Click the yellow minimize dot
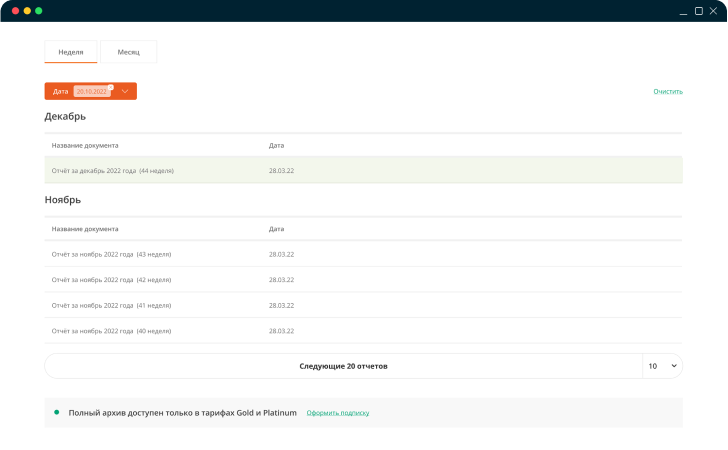The image size is (728, 450). coord(27,11)
